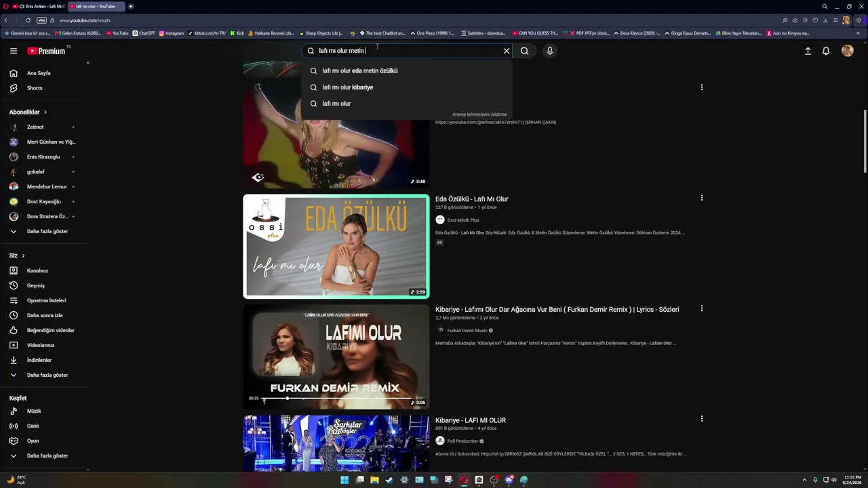Clear the search box with the X

click(506, 51)
